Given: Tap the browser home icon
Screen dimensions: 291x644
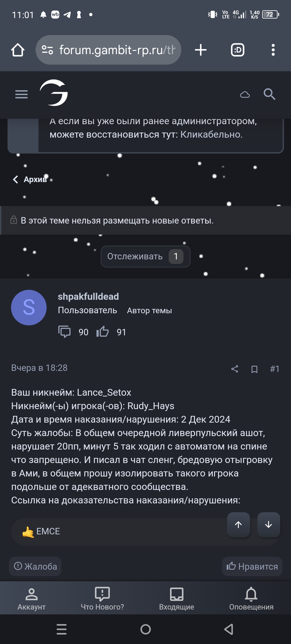Looking at the screenshot, I should (18, 50).
